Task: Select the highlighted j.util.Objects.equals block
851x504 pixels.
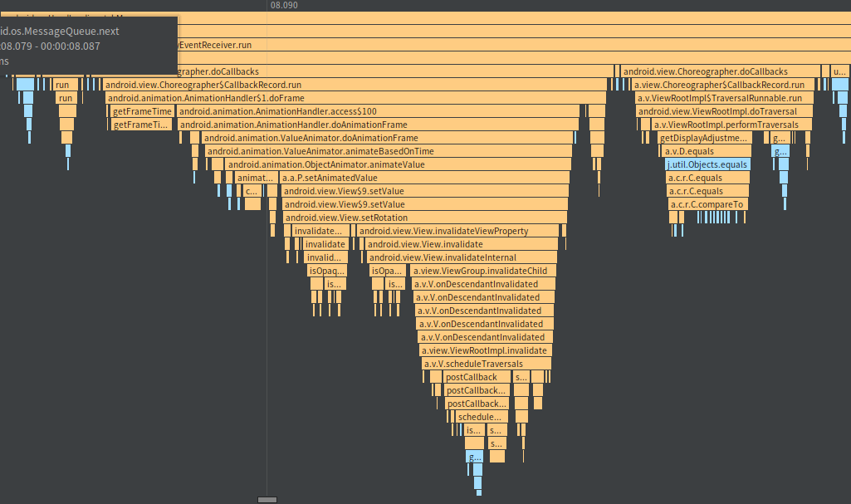Action: coord(707,164)
